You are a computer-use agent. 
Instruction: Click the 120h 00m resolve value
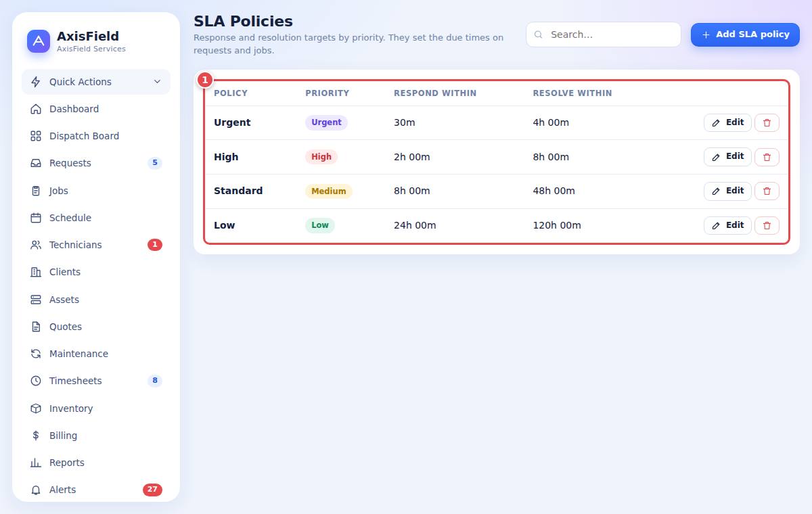(557, 225)
